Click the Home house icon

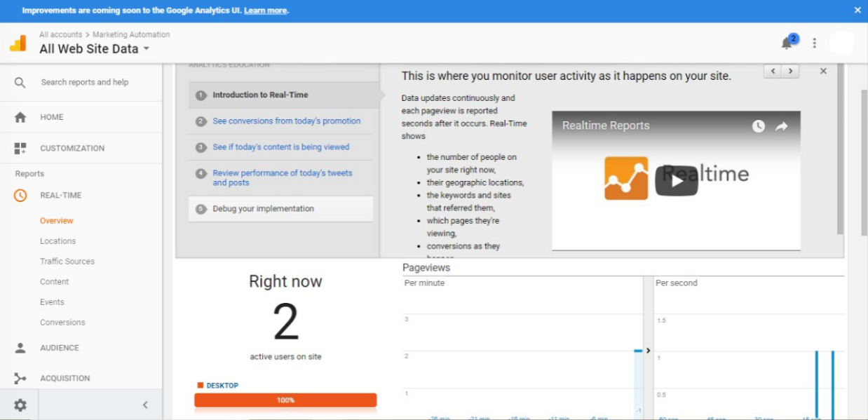pyautogui.click(x=20, y=117)
